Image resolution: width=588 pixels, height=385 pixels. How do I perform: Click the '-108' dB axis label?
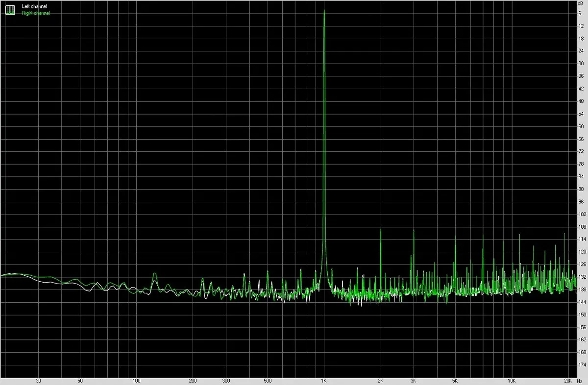[x=582, y=227]
